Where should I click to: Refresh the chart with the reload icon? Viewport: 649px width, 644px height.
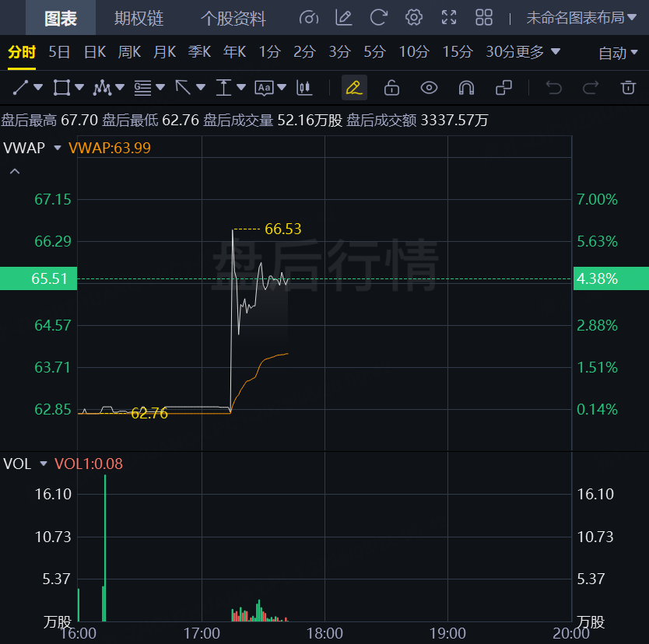point(378,18)
